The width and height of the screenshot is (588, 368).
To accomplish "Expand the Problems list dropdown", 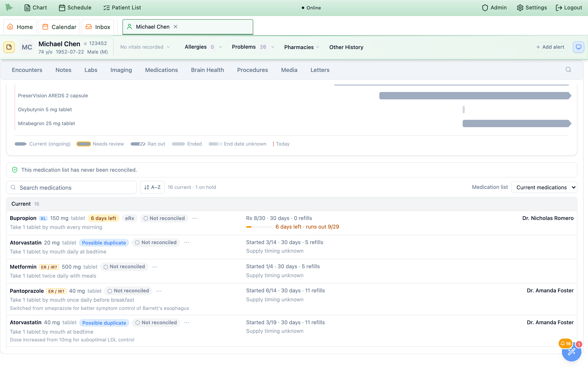I will (253, 47).
